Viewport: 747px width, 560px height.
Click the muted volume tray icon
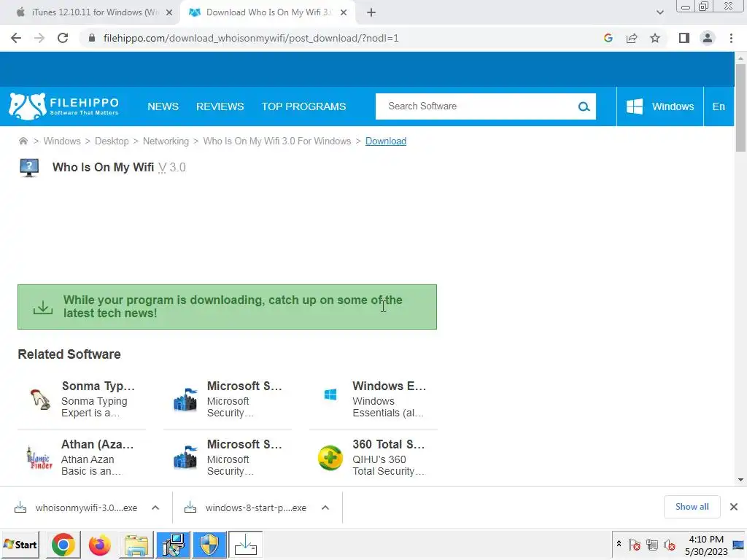pos(670,544)
